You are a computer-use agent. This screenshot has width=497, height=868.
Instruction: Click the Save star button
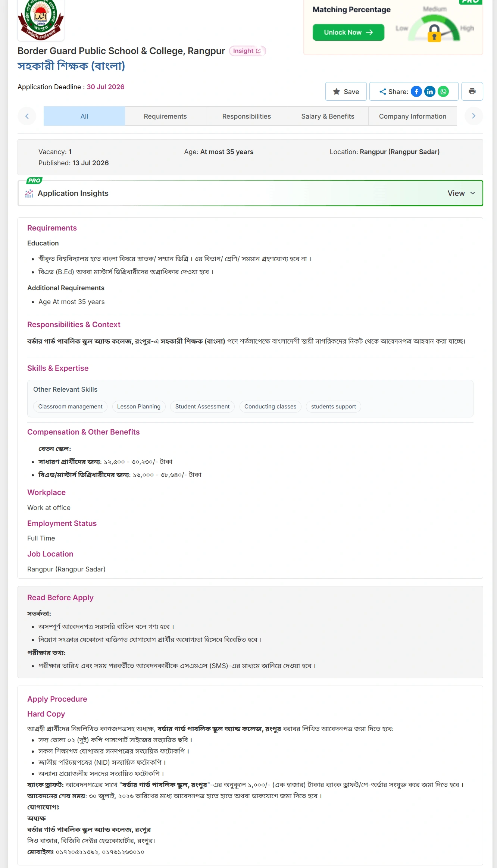coord(346,91)
